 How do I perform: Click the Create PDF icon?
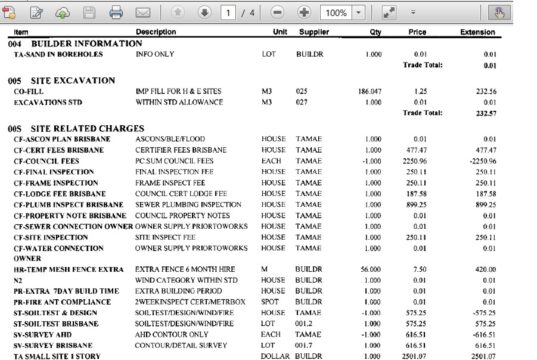point(9,12)
